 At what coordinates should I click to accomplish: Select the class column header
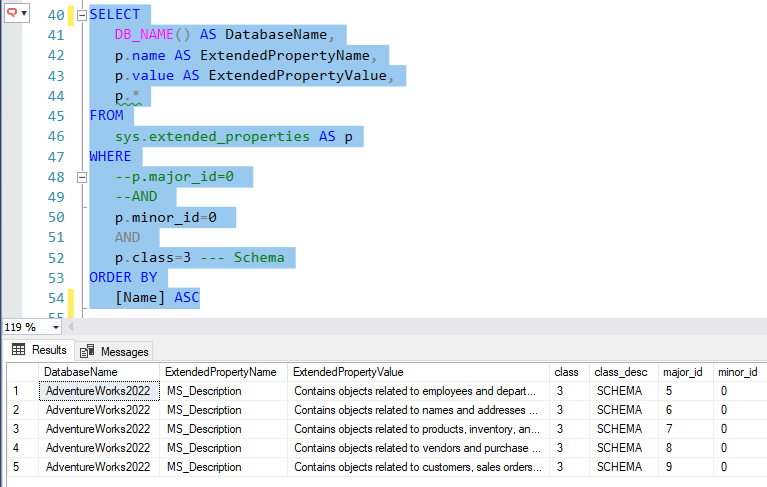pyautogui.click(x=569, y=372)
